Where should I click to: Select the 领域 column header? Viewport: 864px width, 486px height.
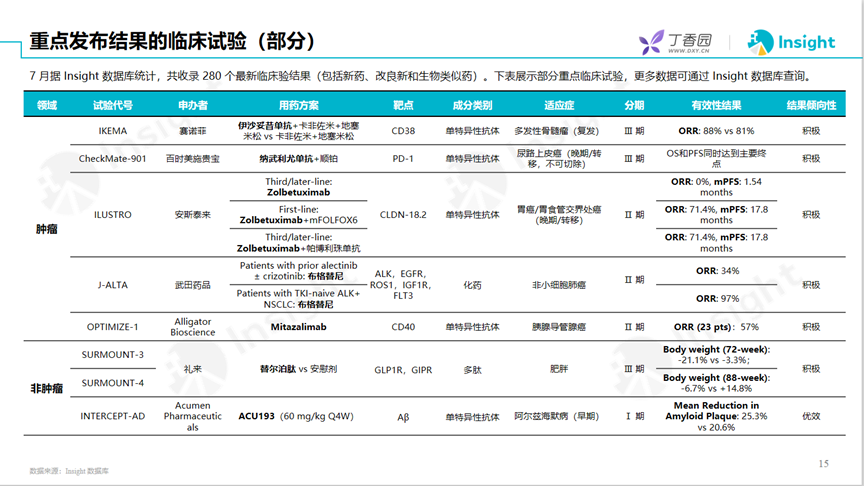(47, 105)
